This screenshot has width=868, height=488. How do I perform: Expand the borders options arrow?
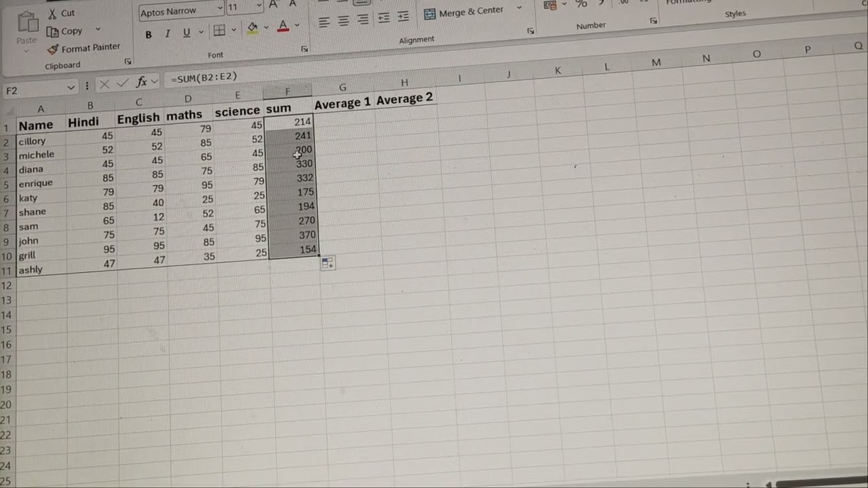tap(234, 30)
